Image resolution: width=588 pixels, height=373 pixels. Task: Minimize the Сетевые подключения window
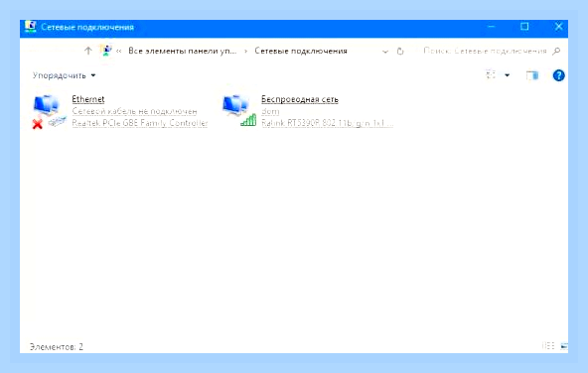(492, 27)
